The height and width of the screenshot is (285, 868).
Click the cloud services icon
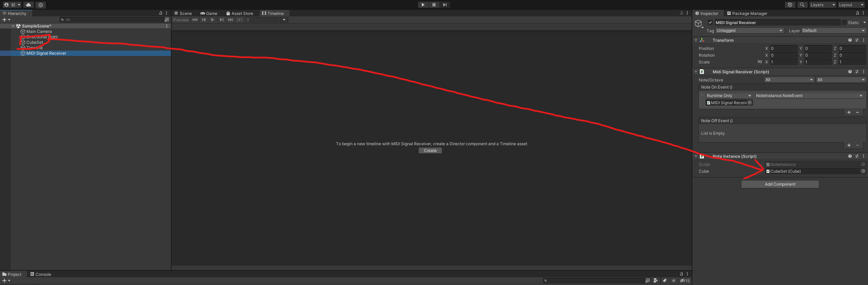[28, 5]
